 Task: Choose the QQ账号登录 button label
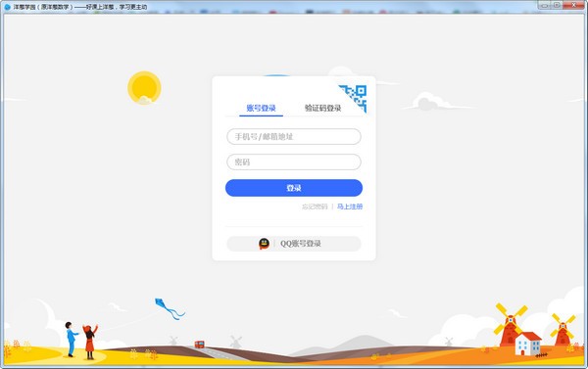click(301, 244)
